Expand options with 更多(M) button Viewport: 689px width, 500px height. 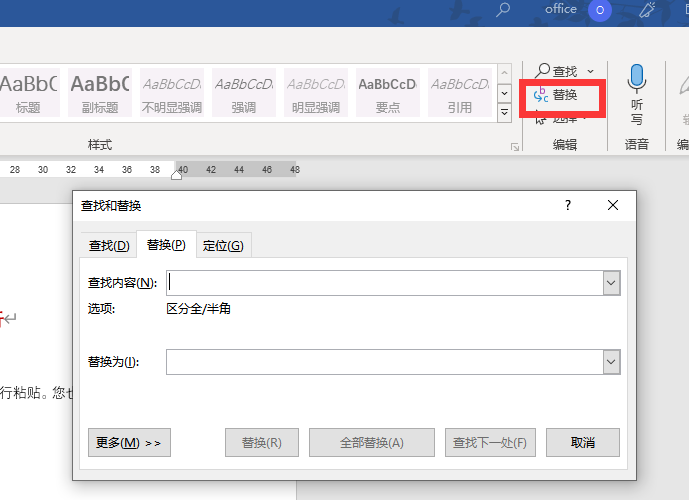[x=129, y=442]
